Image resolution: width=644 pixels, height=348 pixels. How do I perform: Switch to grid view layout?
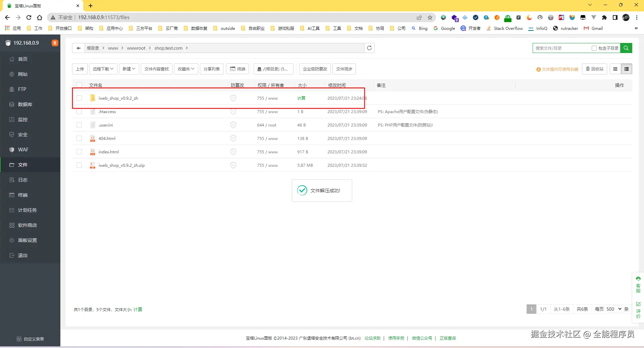tap(615, 69)
